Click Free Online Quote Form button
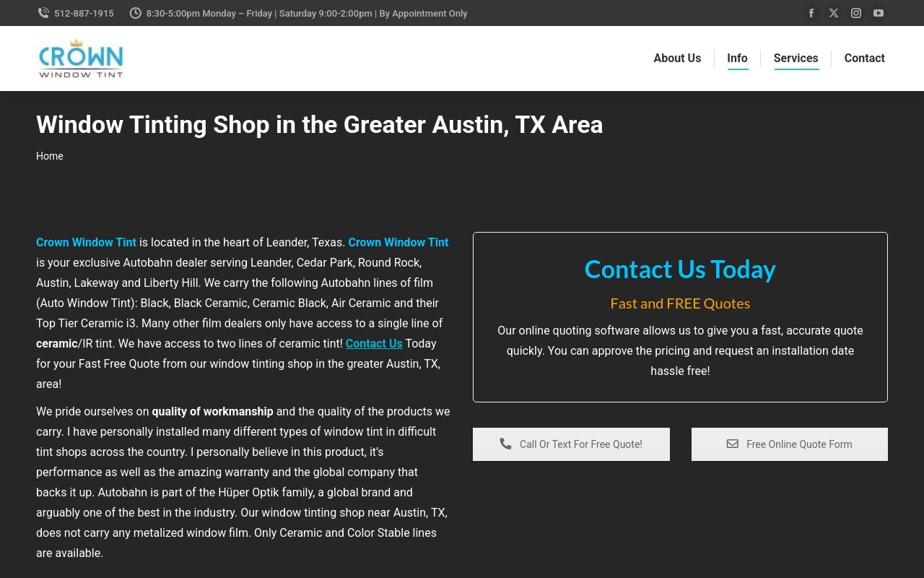 point(790,444)
